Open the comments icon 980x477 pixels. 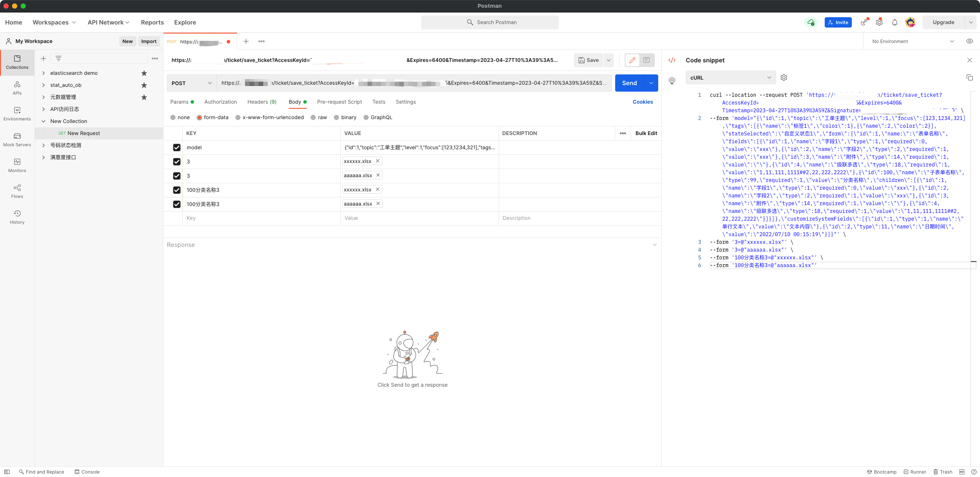[647, 60]
